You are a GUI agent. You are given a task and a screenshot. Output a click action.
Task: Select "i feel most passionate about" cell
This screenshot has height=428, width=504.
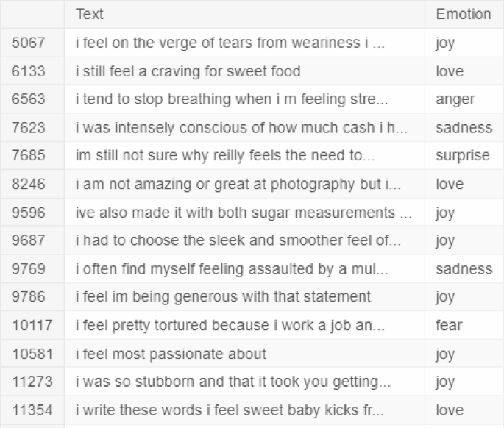tap(171, 354)
